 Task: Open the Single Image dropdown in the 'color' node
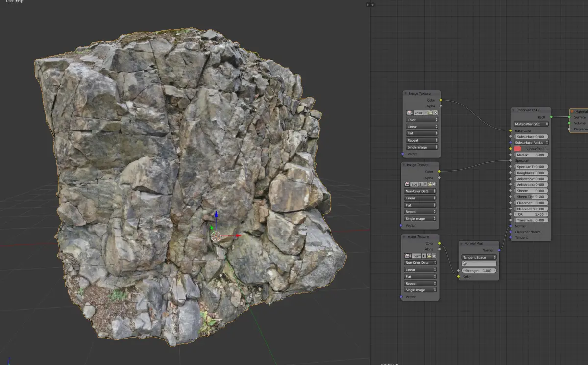[x=422, y=147]
